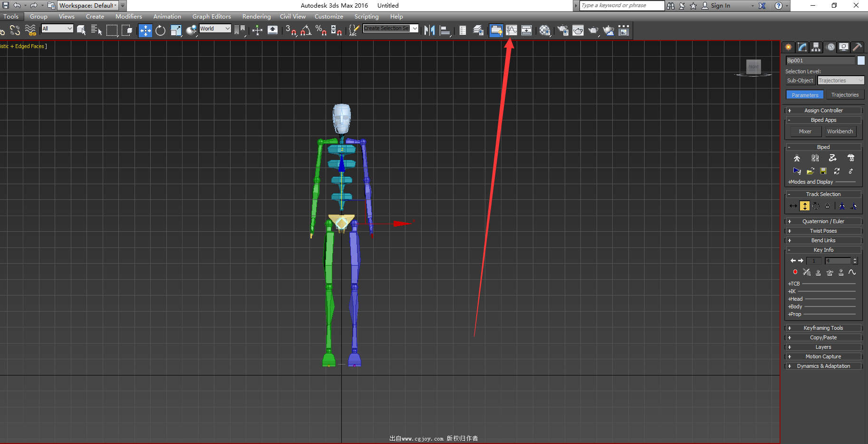Screen dimensions: 868x444
Task: Click the Unlink Selection icon
Action: (x=15, y=30)
